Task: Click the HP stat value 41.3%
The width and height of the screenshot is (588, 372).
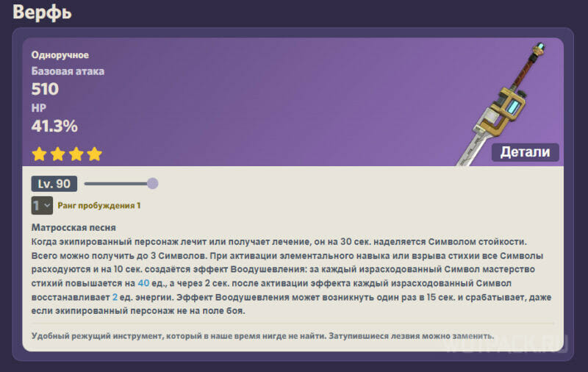Action: 54,126
